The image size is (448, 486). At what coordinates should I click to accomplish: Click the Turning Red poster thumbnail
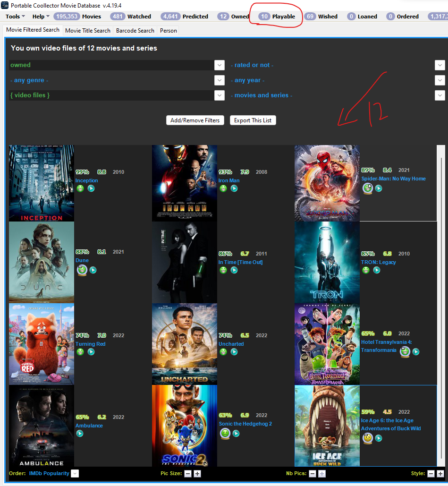(42, 344)
